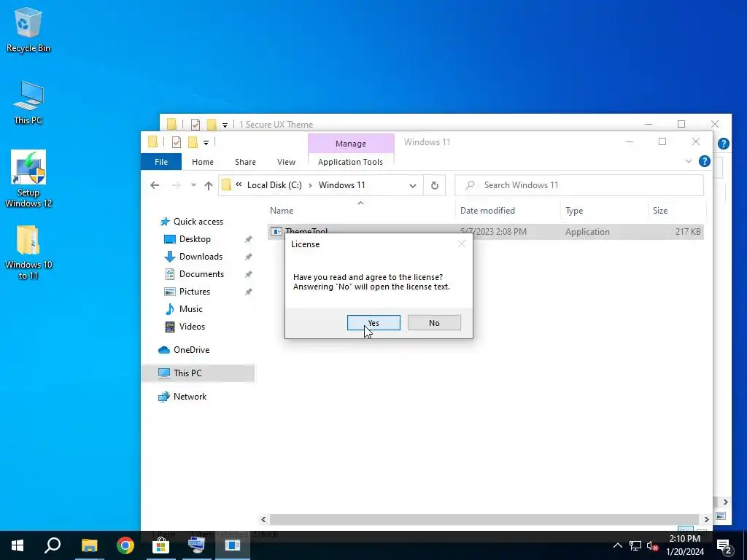Go back with the left arrow

tap(155, 185)
